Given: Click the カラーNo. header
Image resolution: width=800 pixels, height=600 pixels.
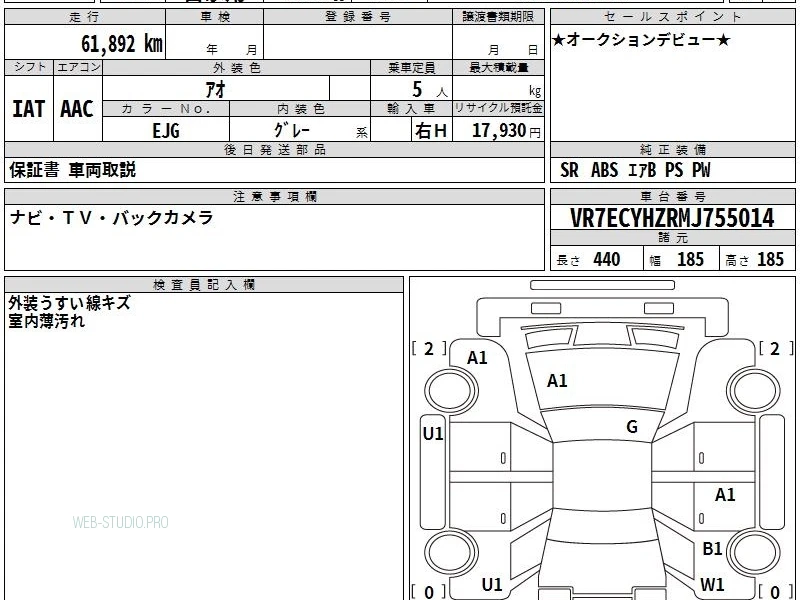Looking at the screenshot, I should (x=166, y=109).
